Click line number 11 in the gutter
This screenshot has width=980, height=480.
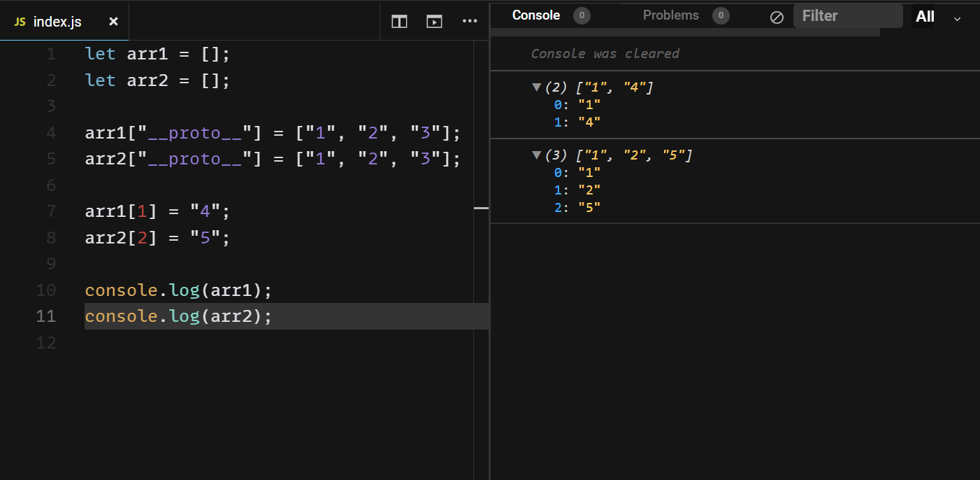[x=46, y=316]
